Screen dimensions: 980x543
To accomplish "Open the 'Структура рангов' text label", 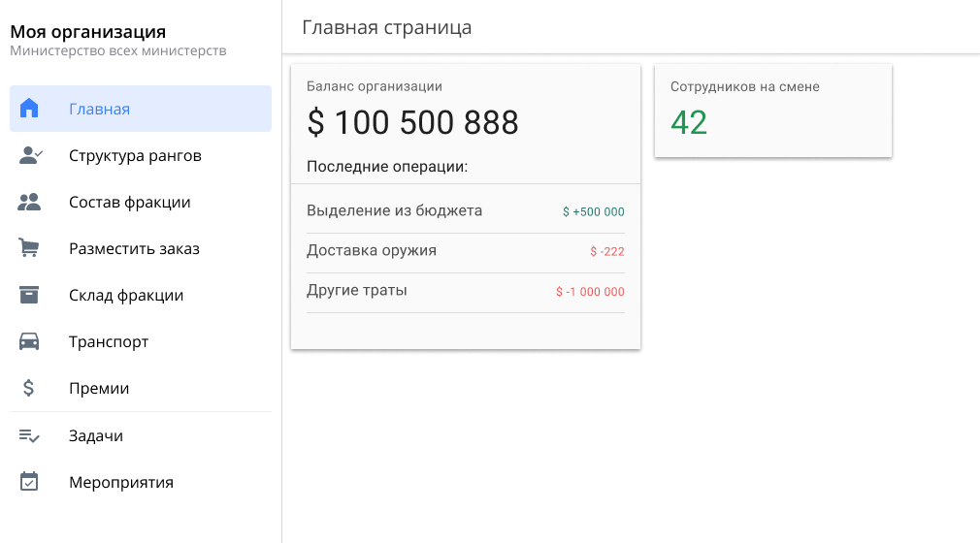I will (x=135, y=155).
